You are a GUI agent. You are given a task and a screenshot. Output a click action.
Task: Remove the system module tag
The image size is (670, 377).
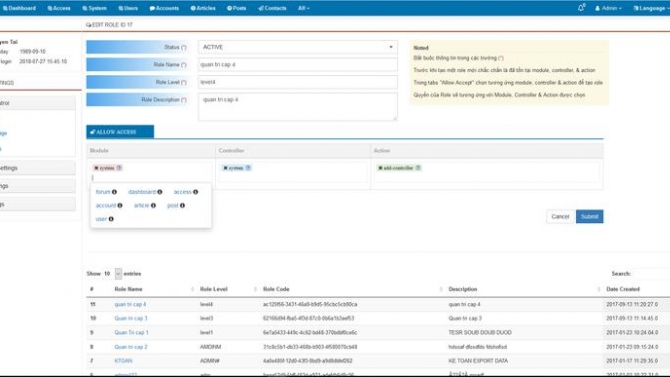(x=96, y=168)
